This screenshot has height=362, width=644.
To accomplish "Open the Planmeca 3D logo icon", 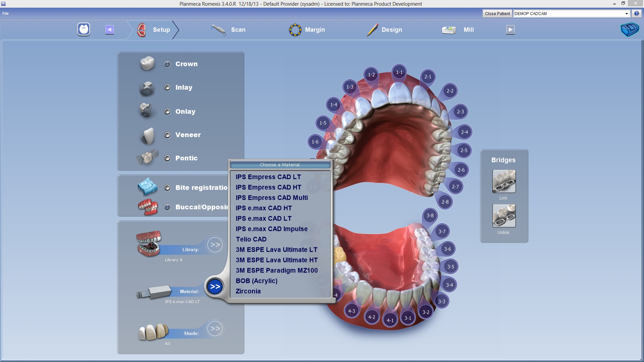I will 630,29.
